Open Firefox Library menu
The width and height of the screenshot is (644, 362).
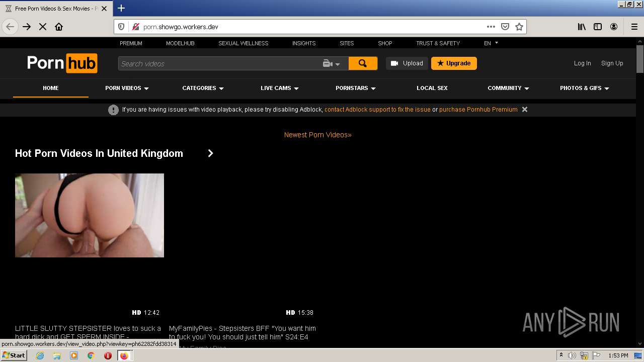[582, 27]
